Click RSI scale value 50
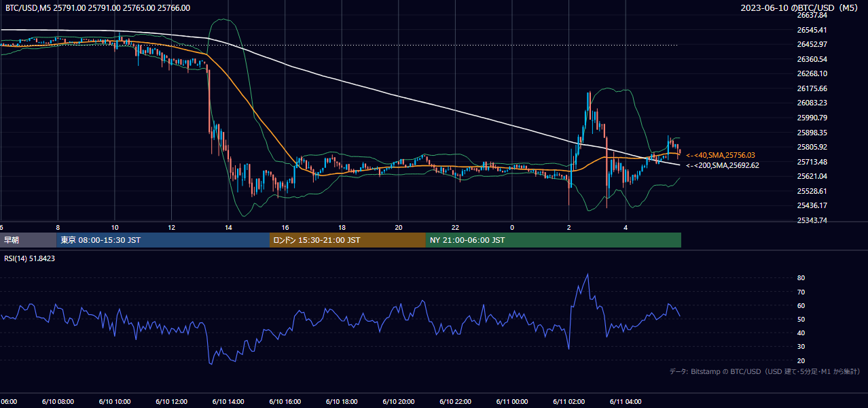 (801, 319)
